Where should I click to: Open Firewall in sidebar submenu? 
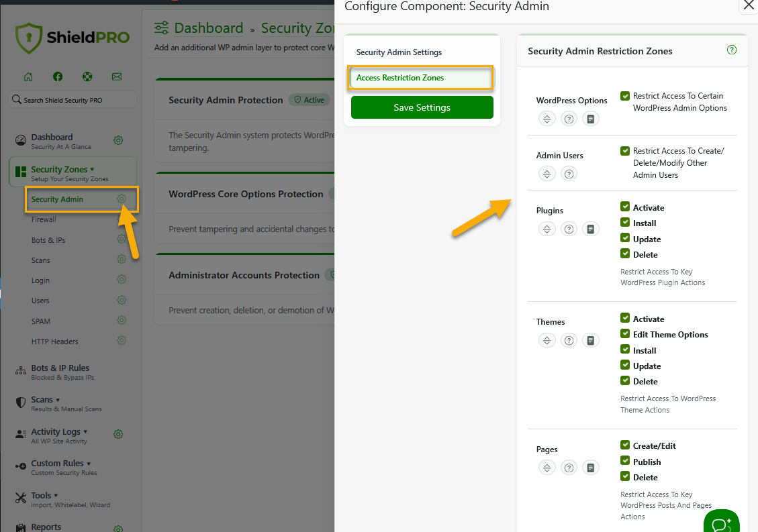click(44, 219)
